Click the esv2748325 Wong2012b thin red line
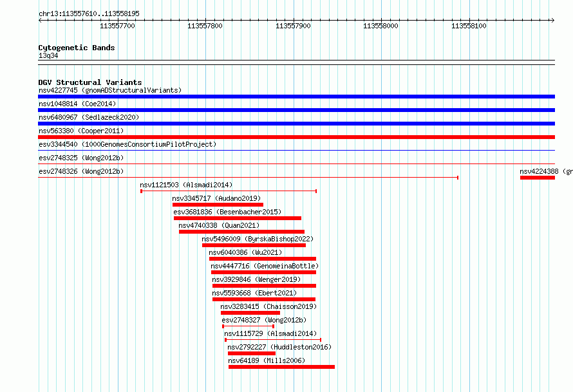The image size is (573, 392). tap(296, 163)
